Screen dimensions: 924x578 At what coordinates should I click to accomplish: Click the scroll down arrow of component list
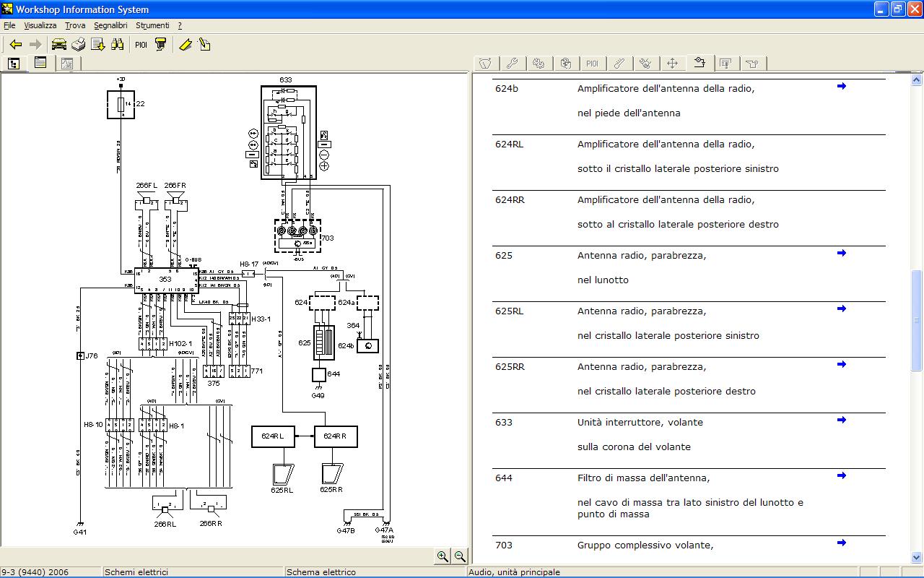pos(917,558)
